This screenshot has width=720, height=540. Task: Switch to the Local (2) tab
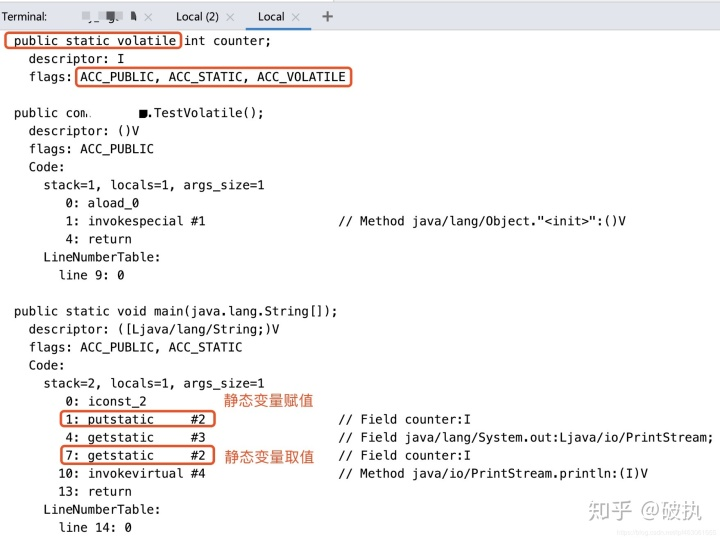(x=197, y=17)
